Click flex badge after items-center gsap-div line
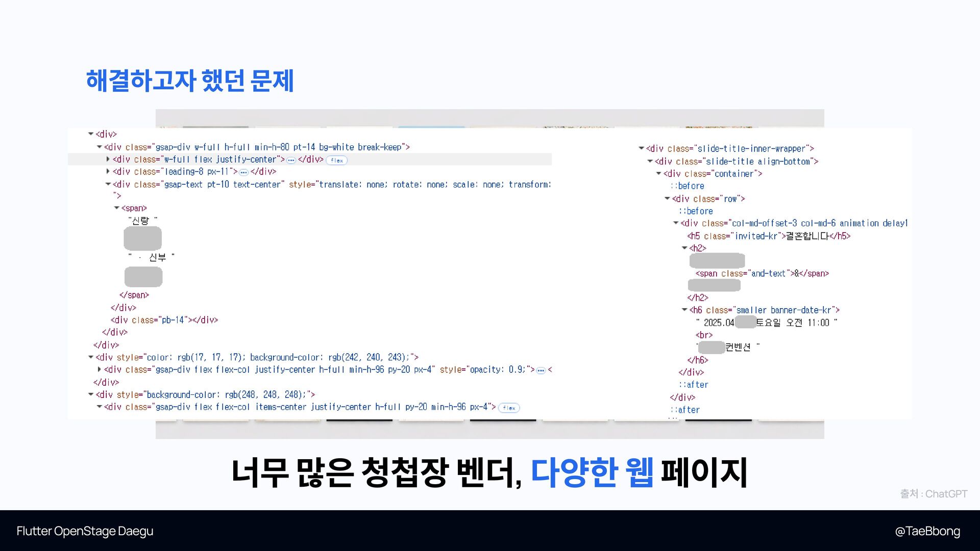 coord(509,408)
